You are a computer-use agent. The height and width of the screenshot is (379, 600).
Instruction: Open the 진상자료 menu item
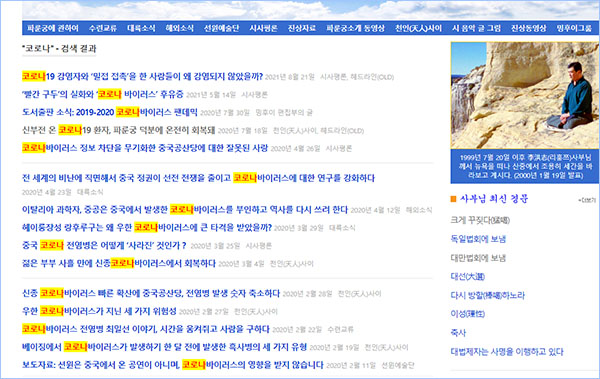click(302, 28)
